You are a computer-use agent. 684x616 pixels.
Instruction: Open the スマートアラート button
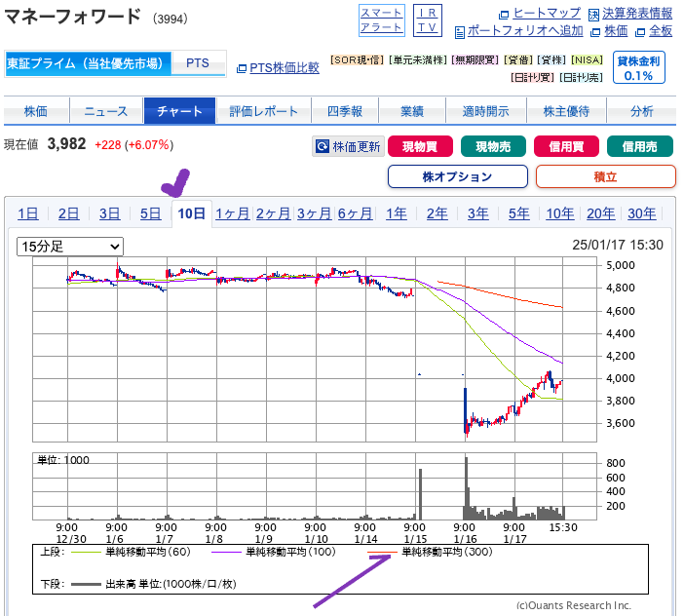(x=382, y=20)
